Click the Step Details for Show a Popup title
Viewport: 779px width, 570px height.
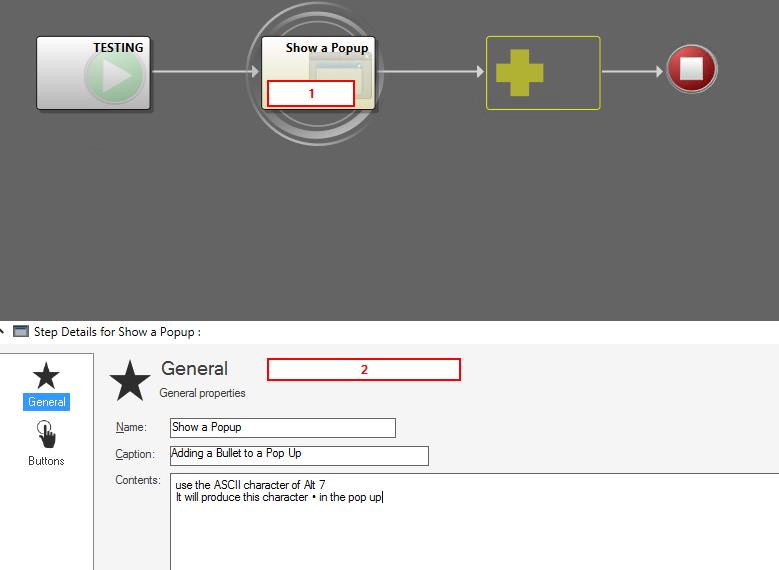[117, 332]
